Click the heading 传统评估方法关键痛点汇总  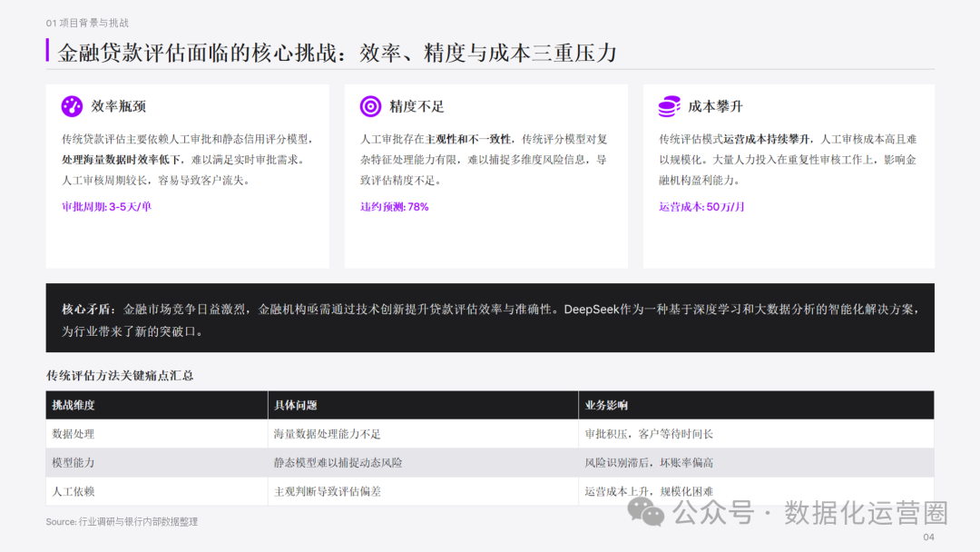click(120, 376)
